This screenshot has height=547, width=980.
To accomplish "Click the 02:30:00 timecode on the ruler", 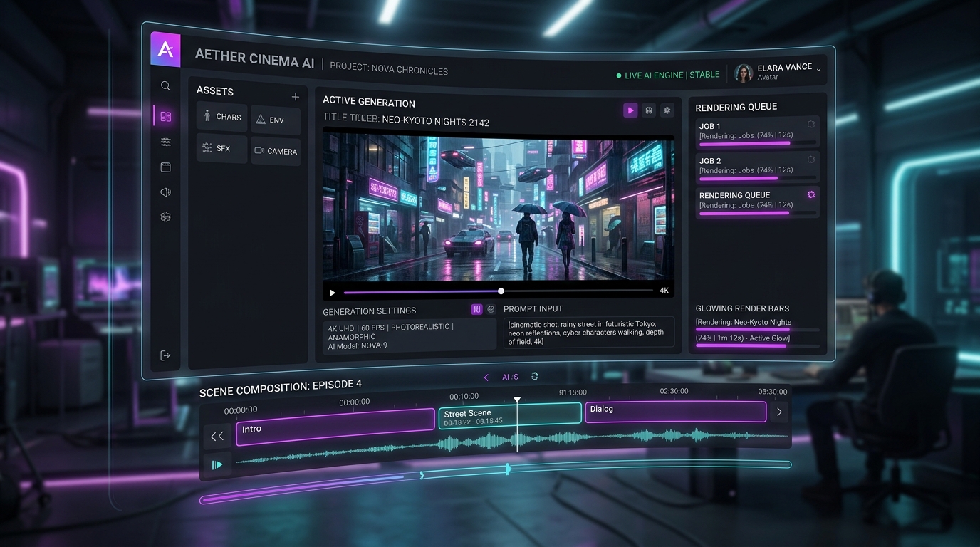I will (674, 391).
